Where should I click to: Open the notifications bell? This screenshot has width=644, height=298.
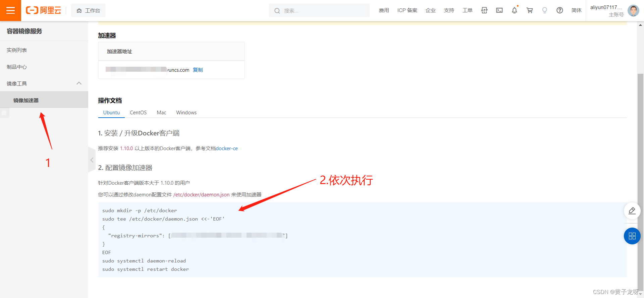coord(515,10)
